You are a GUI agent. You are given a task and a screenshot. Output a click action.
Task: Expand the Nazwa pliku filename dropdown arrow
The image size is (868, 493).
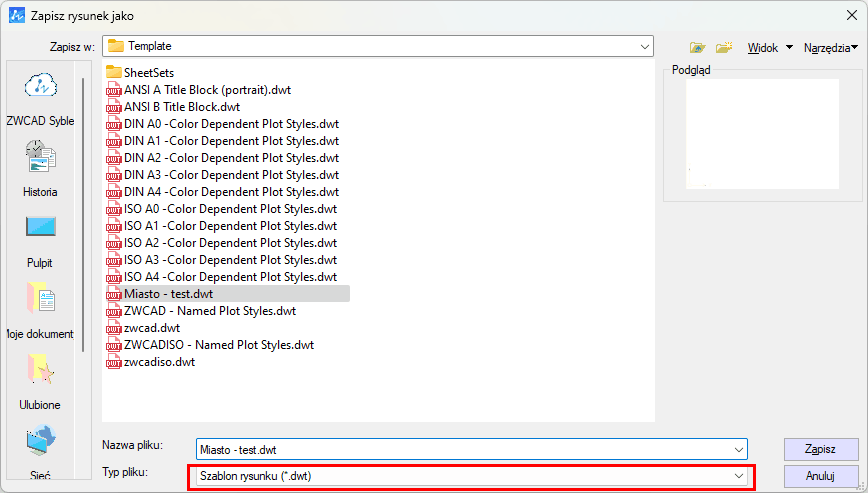point(738,450)
